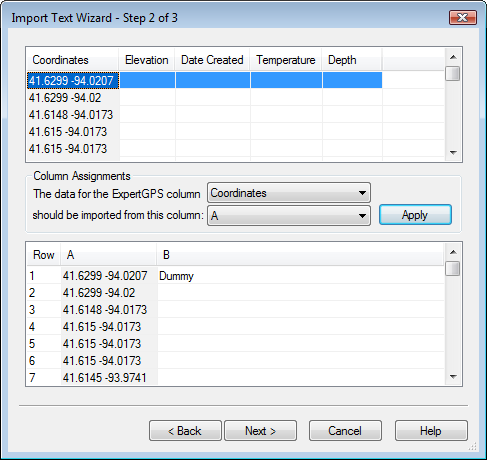487x460 pixels.
Task: Open the source column dropdown showing A
Action: (289, 216)
